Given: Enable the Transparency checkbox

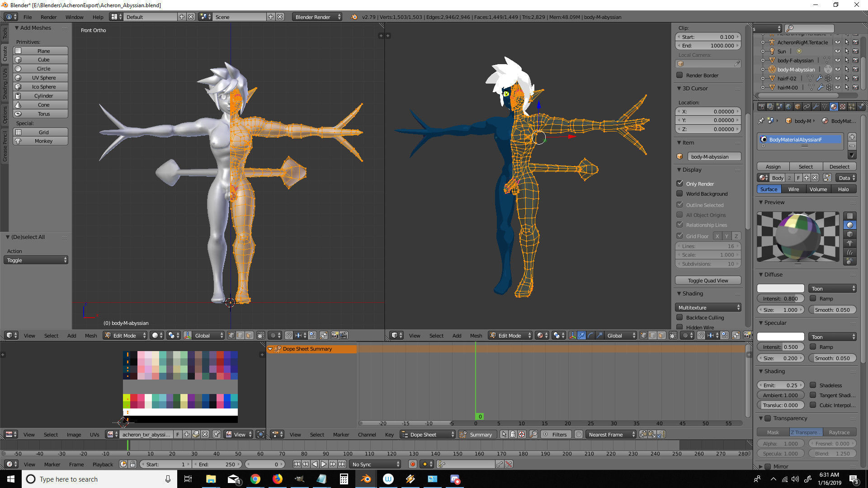Looking at the screenshot, I should [x=768, y=418].
